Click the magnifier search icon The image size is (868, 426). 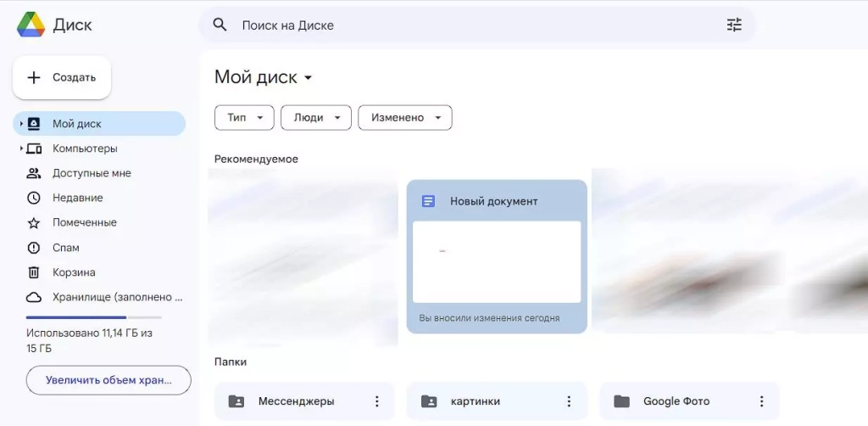pos(220,25)
